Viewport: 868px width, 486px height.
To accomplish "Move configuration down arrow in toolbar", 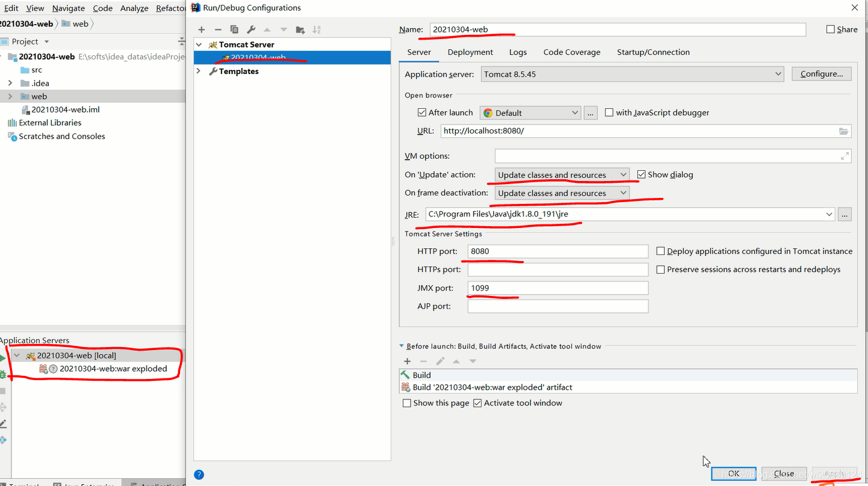I will 284,29.
